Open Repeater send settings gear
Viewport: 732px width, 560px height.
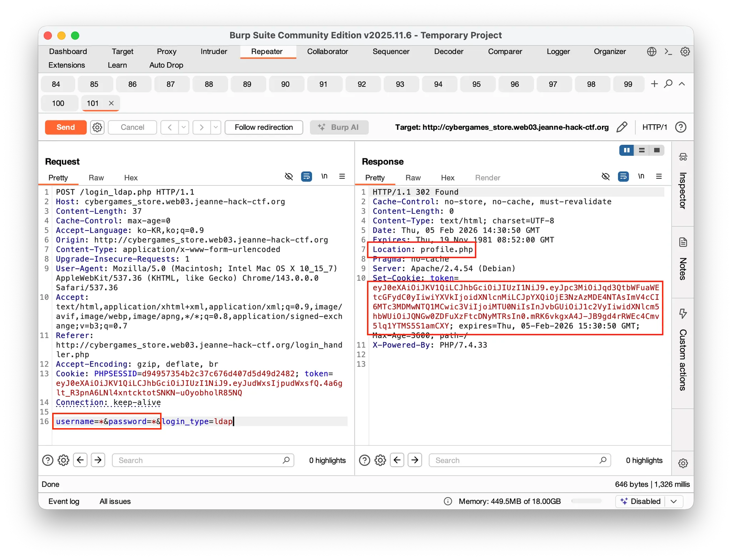[x=97, y=127]
